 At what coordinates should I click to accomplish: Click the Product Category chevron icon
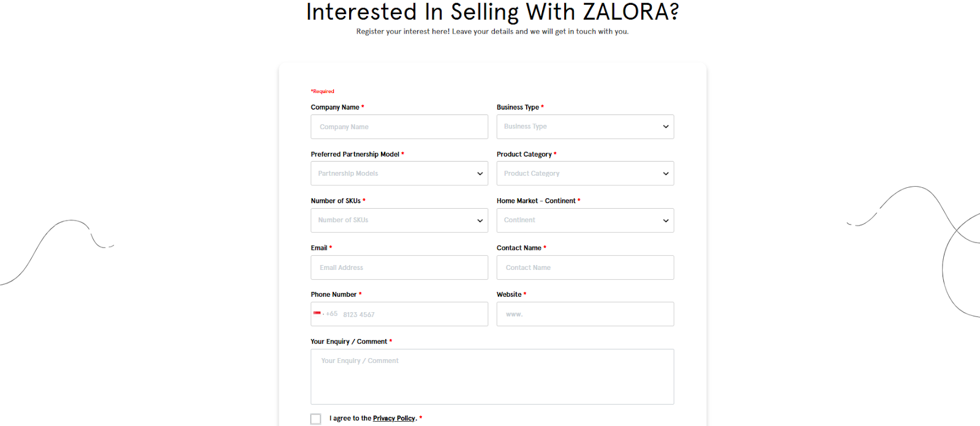tap(665, 173)
